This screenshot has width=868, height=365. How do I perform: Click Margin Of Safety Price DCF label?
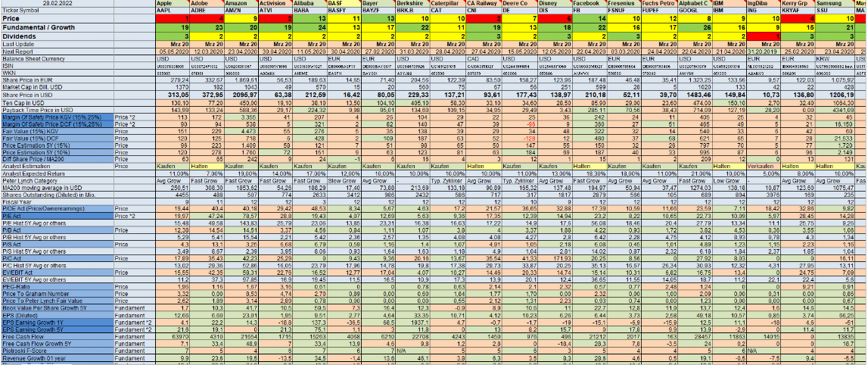pos(57,124)
